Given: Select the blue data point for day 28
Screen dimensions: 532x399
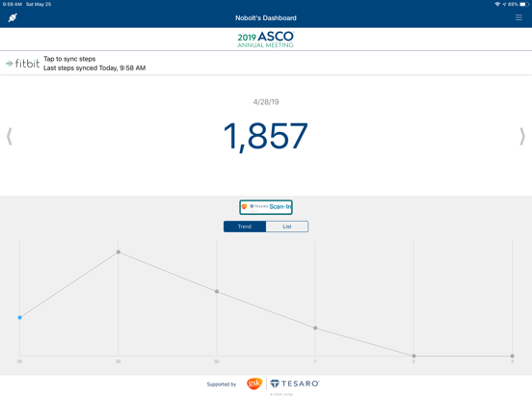Looking at the screenshot, I should tap(19, 318).
